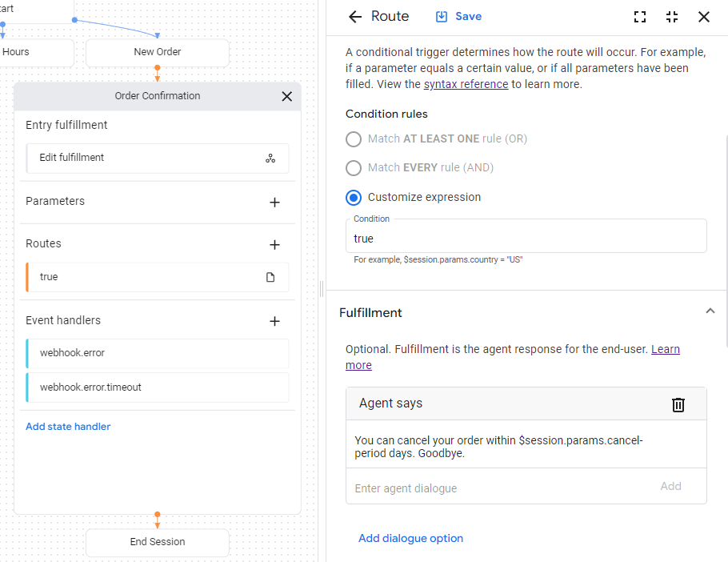The width and height of the screenshot is (728, 562).
Task: Delete the Agent says response with trash icon
Action: [x=678, y=404]
